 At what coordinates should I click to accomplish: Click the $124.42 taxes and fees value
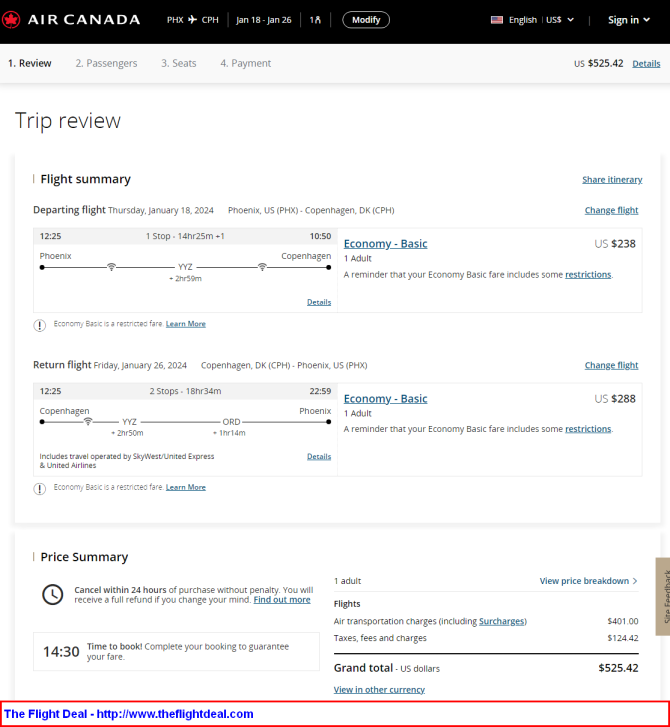(623, 638)
